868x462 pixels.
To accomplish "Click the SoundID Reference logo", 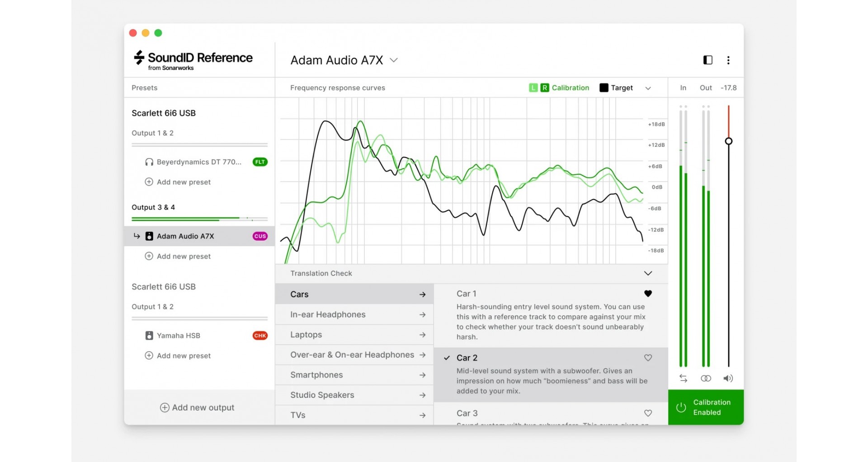I will (x=193, y=61).
